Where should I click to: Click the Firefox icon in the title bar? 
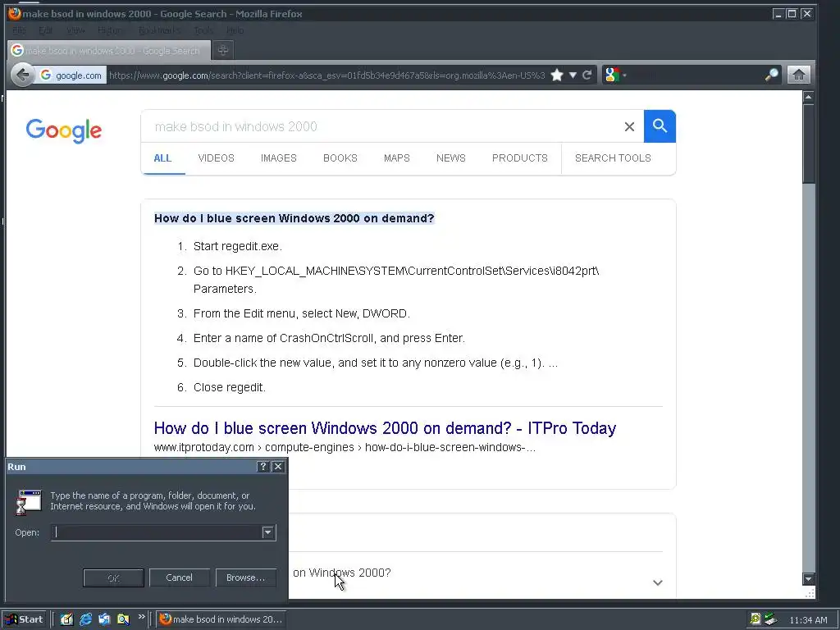(15, 14)
